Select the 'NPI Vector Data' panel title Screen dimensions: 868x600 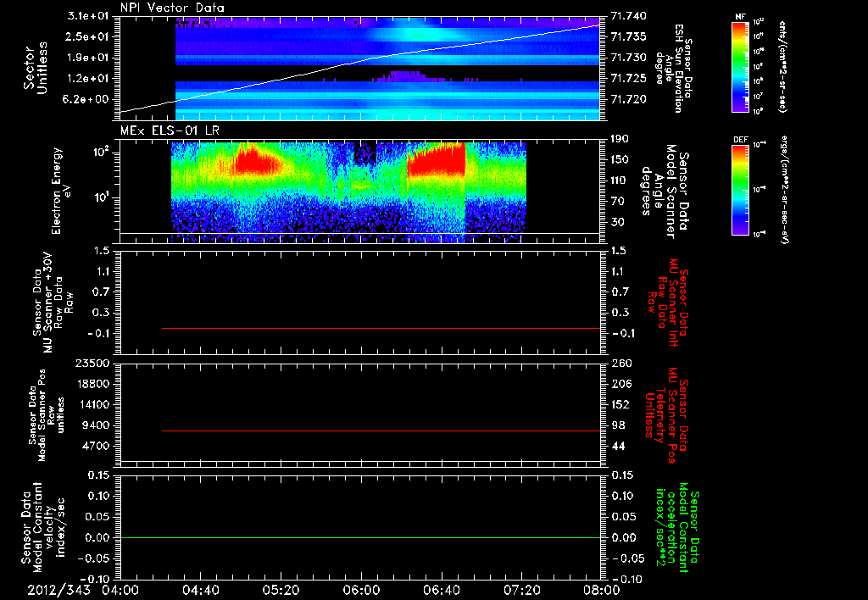tap(172, 8)
